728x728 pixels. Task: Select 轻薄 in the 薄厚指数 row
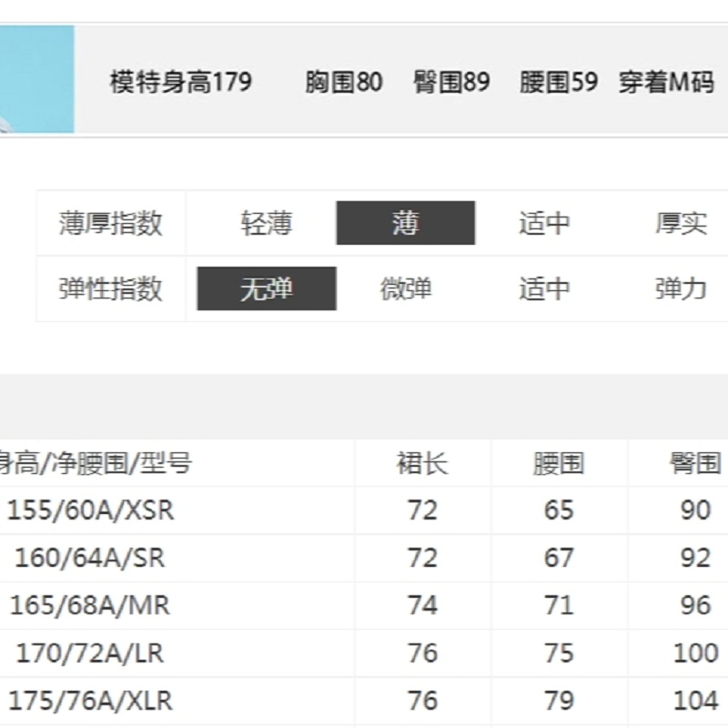267,223
